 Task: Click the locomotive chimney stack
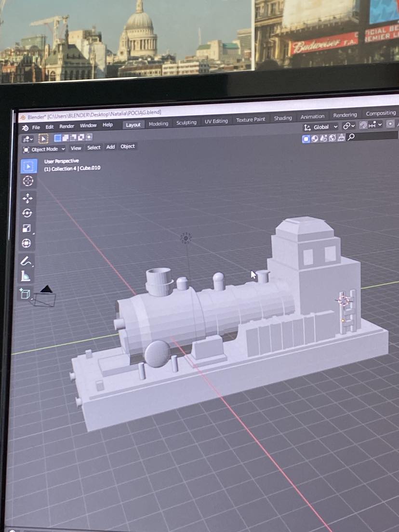point(159,281)
